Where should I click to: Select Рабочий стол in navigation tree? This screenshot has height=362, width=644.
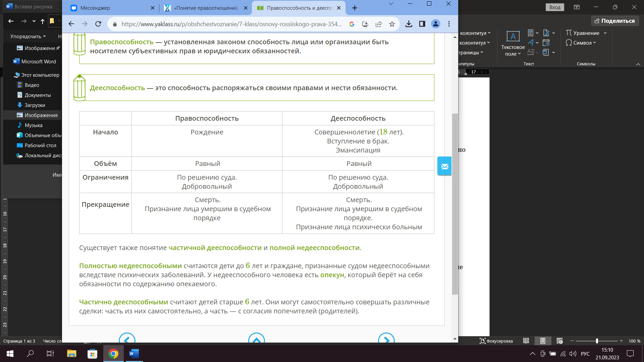[37, 145]
